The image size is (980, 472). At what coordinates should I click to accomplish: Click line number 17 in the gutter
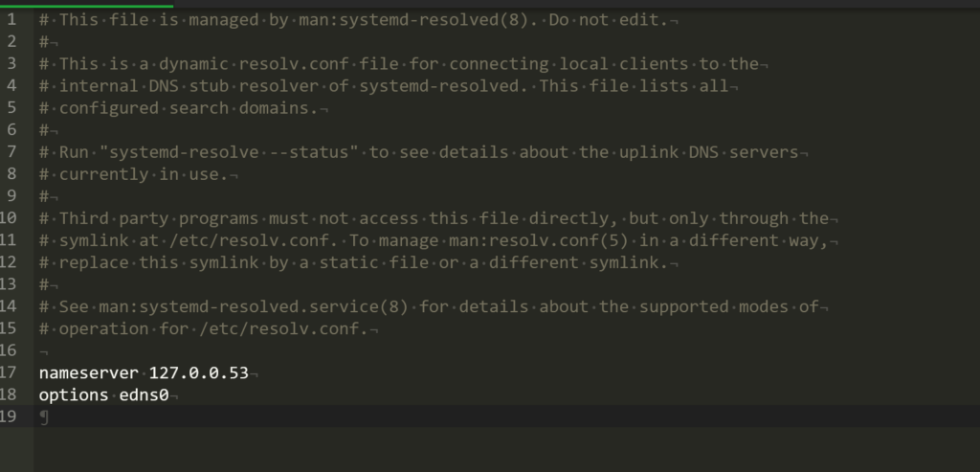pyautogui.click(x=11, y=372)
